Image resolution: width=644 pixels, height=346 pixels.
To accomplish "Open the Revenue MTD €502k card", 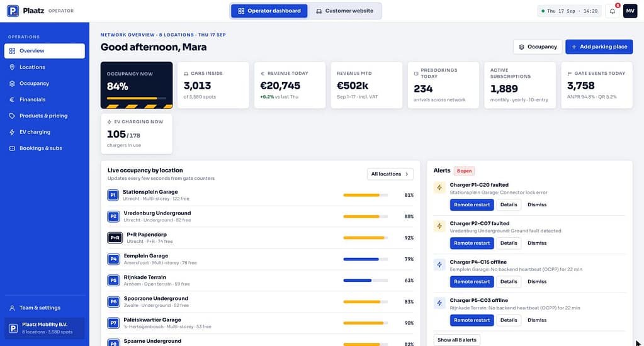I will click(x=366, y=85).
